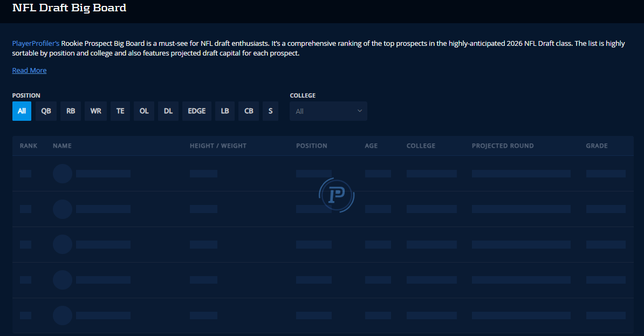This screenshot has width=644, height=336.
Task: Filter prospects by QB position
Action: point(46,111)
